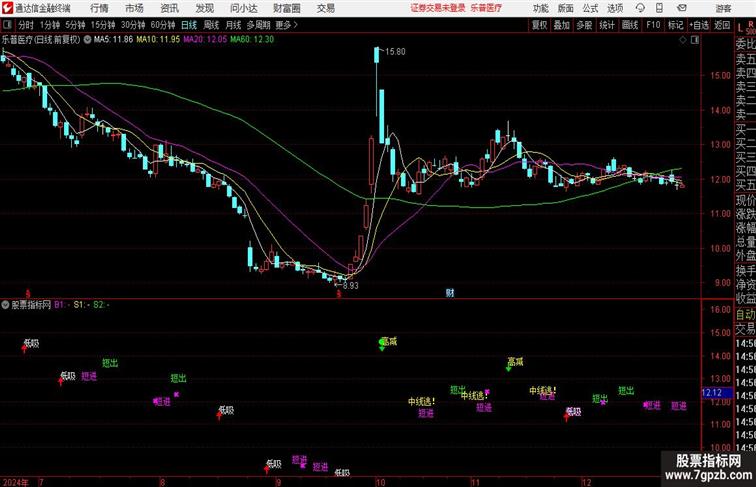This screenshot has height=487, width=756.
Task: Click the MA20: 12.05 indicator value
Action: point(205,40)
